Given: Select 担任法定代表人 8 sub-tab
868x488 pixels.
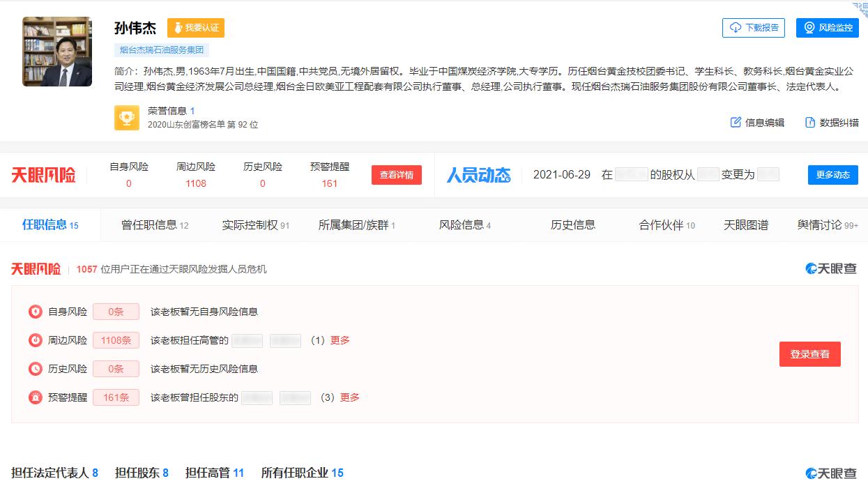Looking at the screenshot, I should (x=54, y=473).
